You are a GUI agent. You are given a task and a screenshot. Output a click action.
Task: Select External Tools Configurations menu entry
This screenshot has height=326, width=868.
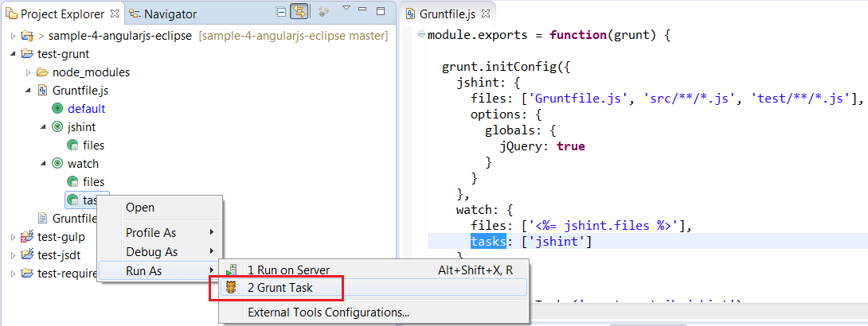point(328,312)
